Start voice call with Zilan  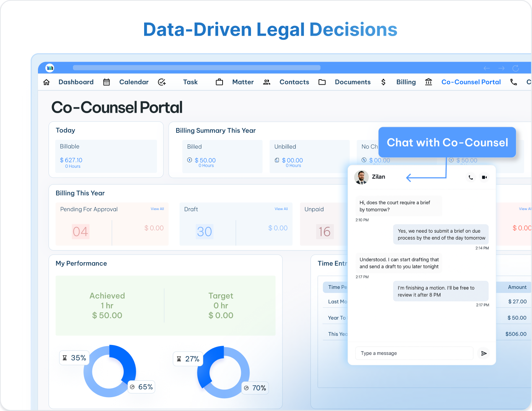471,177
